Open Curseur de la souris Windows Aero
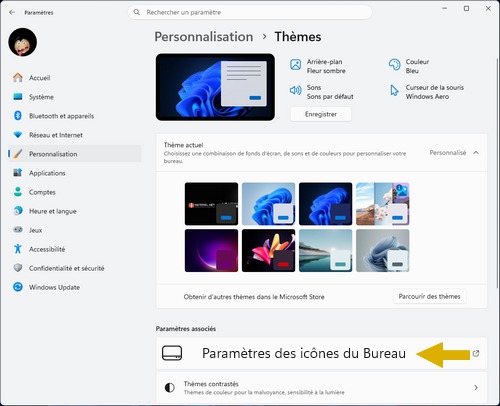This screenshot has height=406, width=500. click(x=426, y=92)
